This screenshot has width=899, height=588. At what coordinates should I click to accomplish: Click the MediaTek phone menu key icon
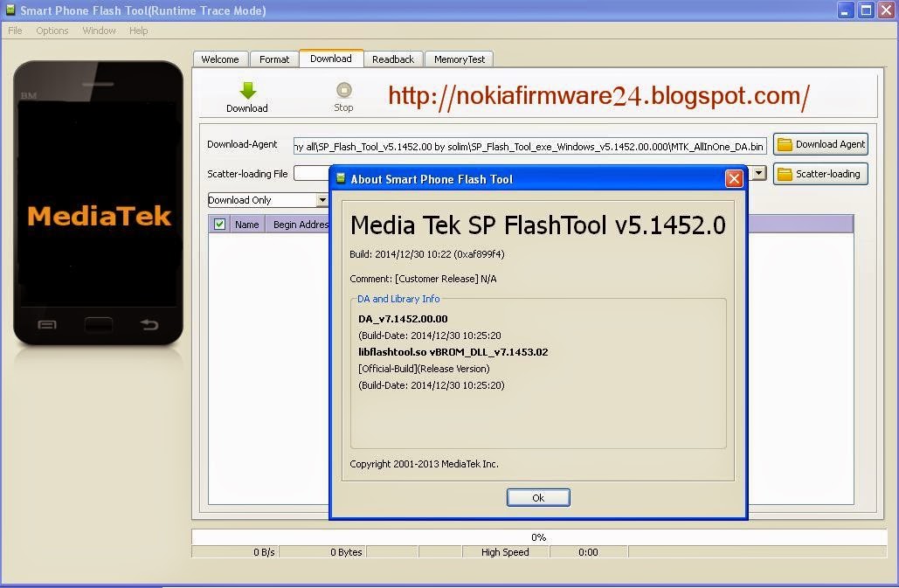pyautogui.click(x=47, y=325)
